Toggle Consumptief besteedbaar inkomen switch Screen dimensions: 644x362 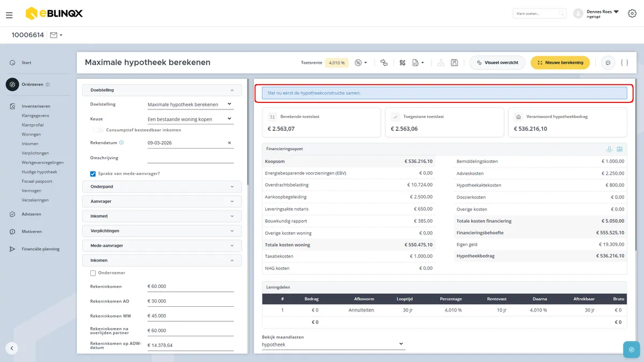97,130
